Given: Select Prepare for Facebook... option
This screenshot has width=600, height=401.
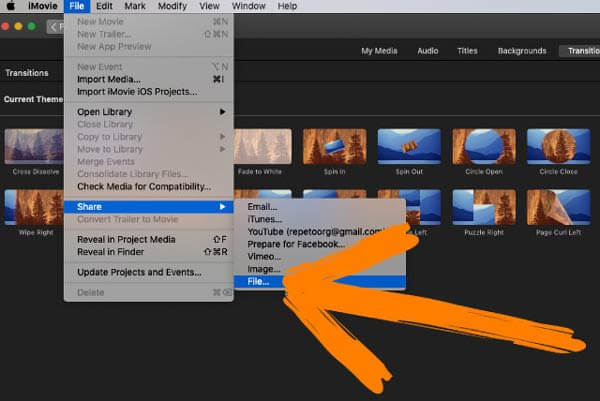Looking at the screenshot, I should [x=320, y=244].
